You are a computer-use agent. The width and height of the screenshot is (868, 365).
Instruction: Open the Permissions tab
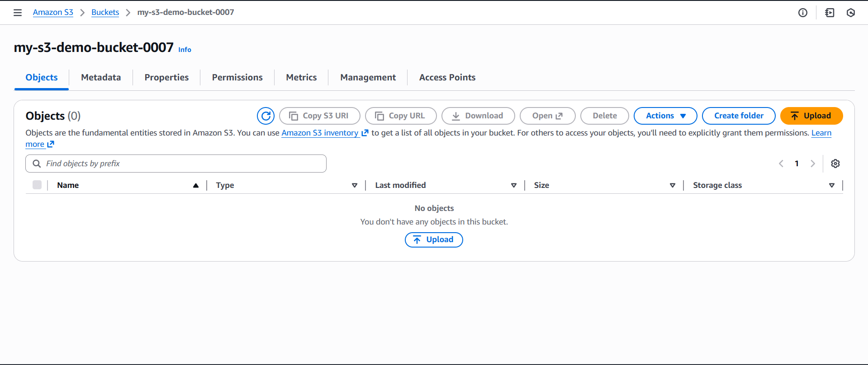click(237, 77)
